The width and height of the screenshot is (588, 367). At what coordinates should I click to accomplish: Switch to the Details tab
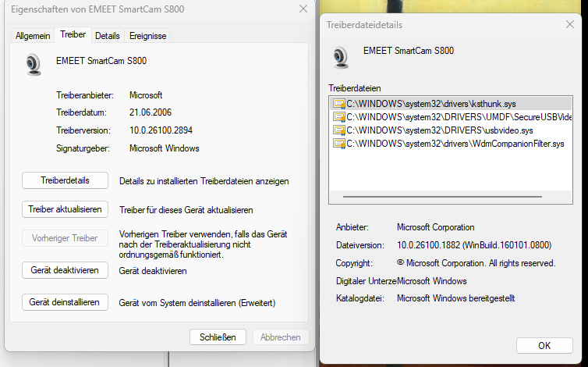108,36
